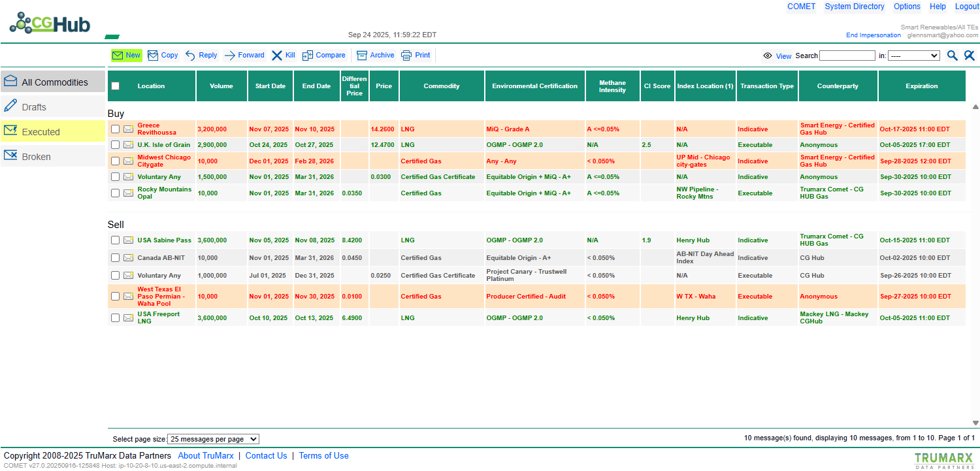
Task: Sort by the Counterparty column header
Action: [838, 86]
